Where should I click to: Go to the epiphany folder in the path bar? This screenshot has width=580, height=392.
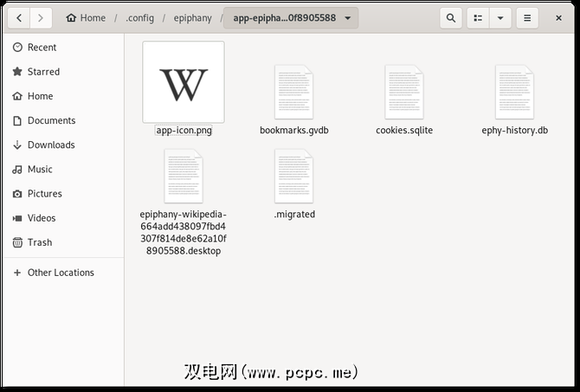[193, 18]
